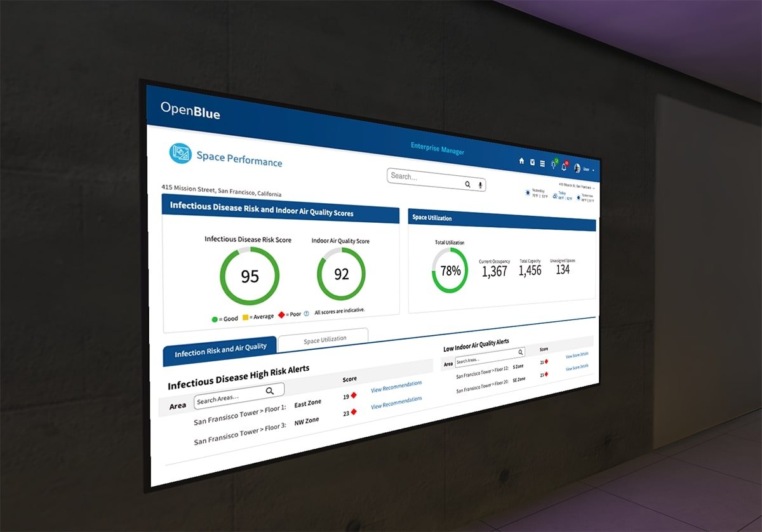The width and height of the screenshot is (762, 532).
Task: Click View Recommendations for East Zone Floor 1
Action: (397, 388)
